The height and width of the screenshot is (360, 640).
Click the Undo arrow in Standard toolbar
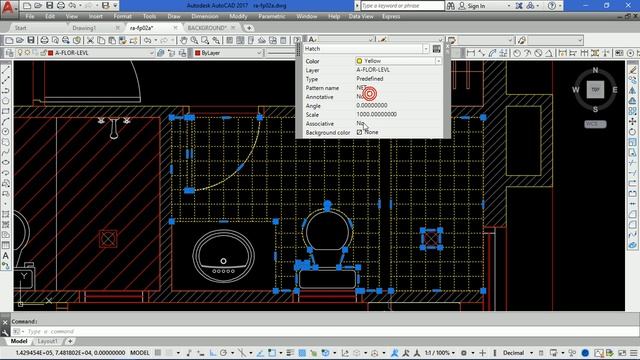(147, 40)
